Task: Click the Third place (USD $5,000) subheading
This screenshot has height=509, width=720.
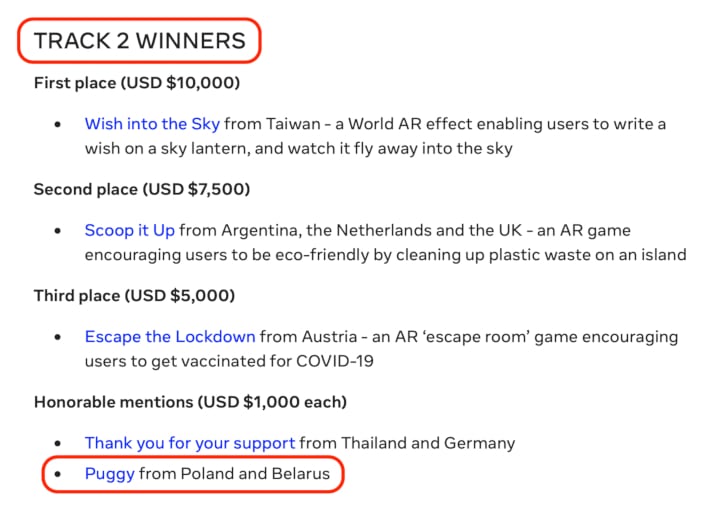Action: (x=134, y=295)
